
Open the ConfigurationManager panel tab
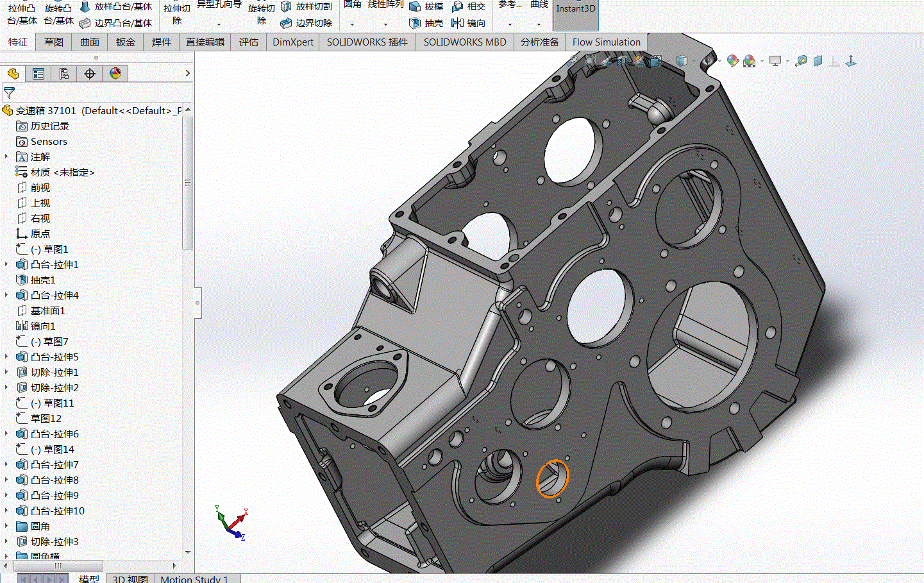(x=64, y=74)
